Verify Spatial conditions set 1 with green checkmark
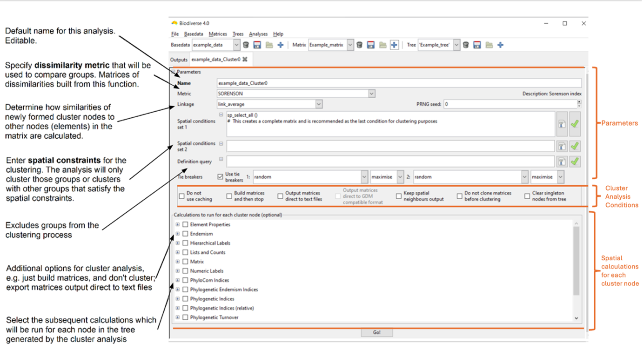The height and width of the screenshot is (364, 644). (575, 124)
